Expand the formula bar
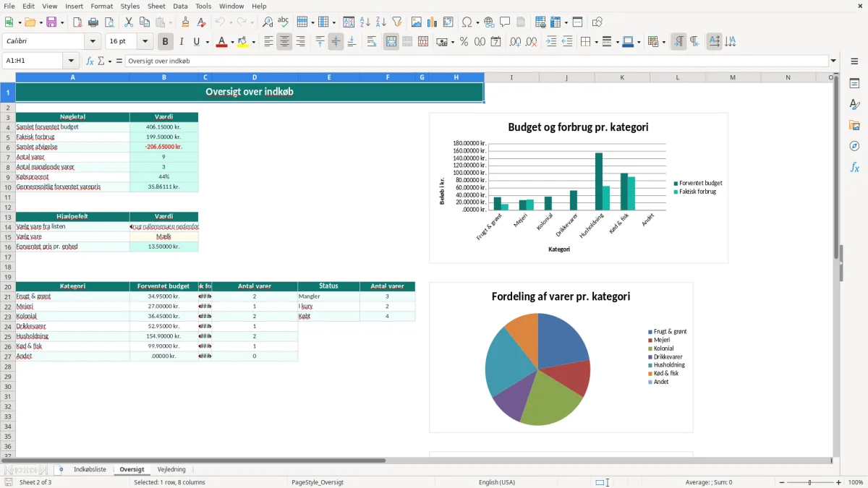 [x=833, y=61]
